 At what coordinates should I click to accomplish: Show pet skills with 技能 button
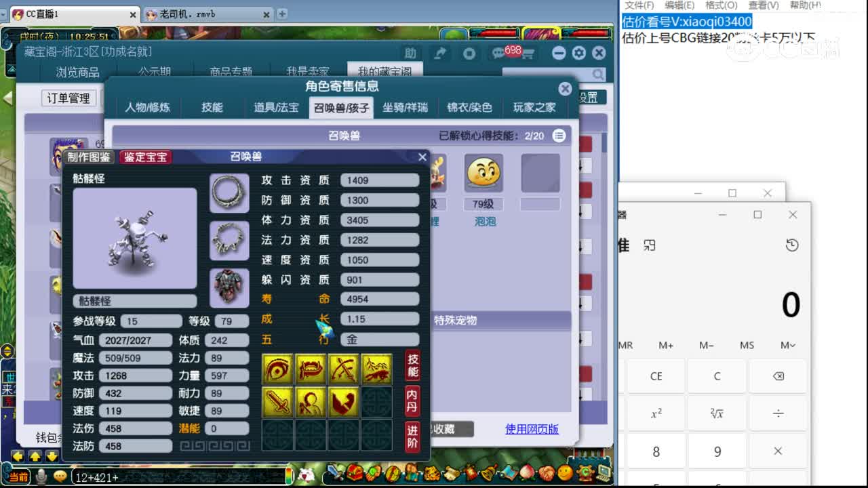point(412,366)
